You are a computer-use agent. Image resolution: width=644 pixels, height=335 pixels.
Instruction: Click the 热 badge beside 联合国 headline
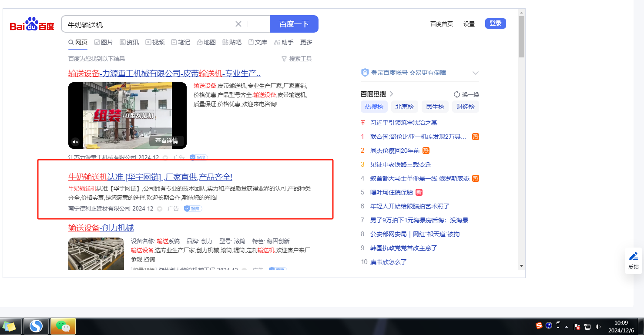[x=476, y=137]
